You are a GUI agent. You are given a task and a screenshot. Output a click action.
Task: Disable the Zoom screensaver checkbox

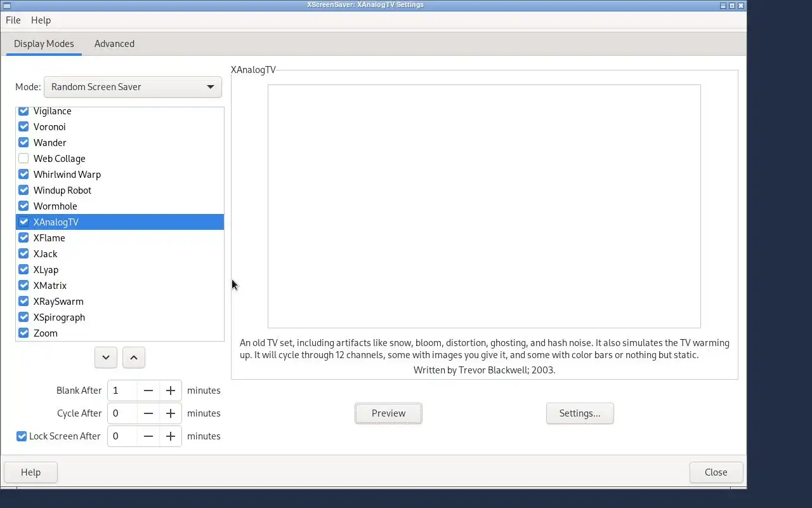click(x=23, y=333)
